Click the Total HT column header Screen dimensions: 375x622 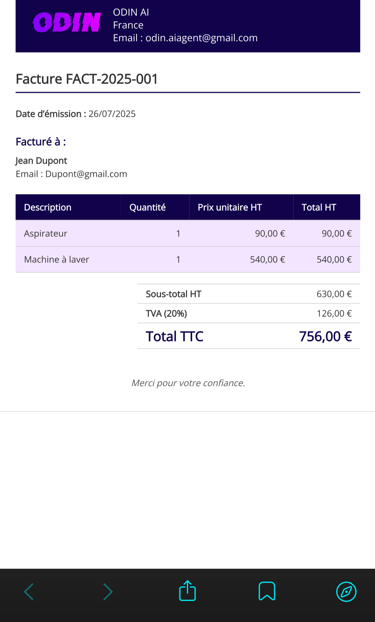(319, 207)
